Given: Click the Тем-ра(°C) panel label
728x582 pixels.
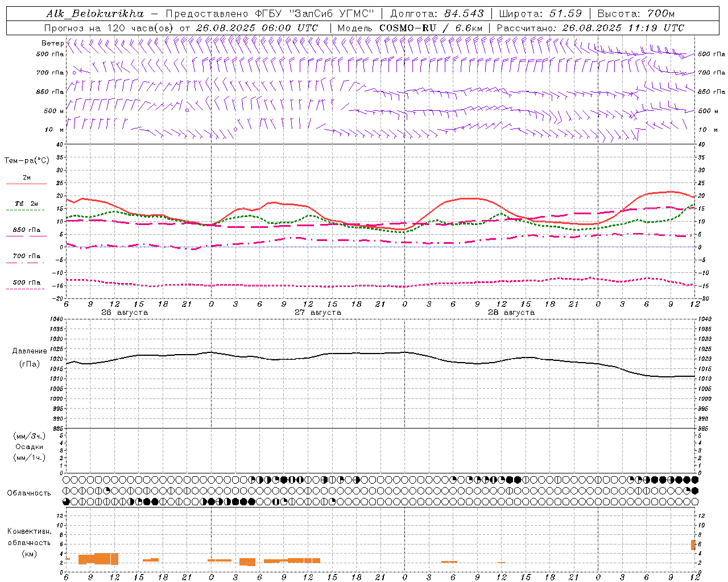Looking at the screenshot, I should click(x=27, y=161).
